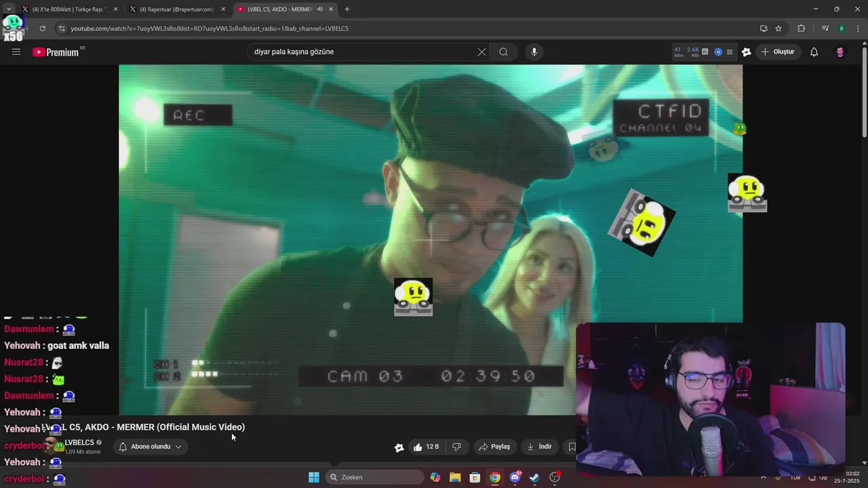Click install/cast icon in address bar

click(x=764, y=28)
